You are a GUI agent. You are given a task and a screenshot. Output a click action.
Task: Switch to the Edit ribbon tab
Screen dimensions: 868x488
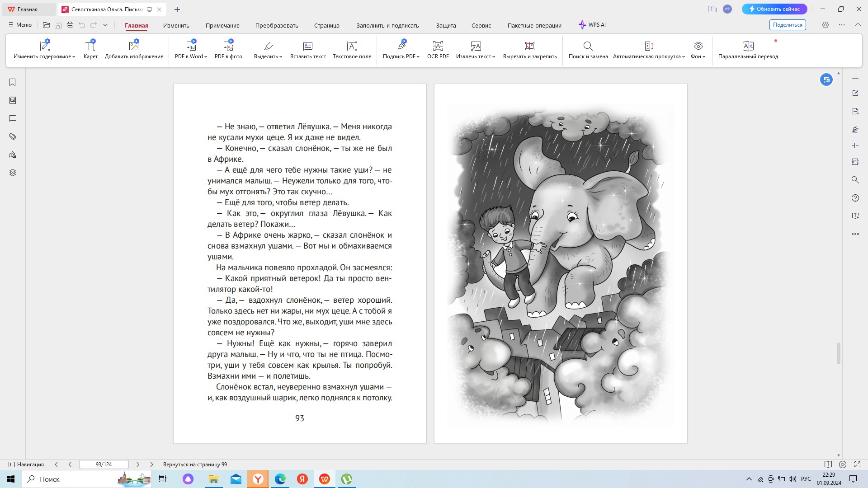tap(176, 25)
